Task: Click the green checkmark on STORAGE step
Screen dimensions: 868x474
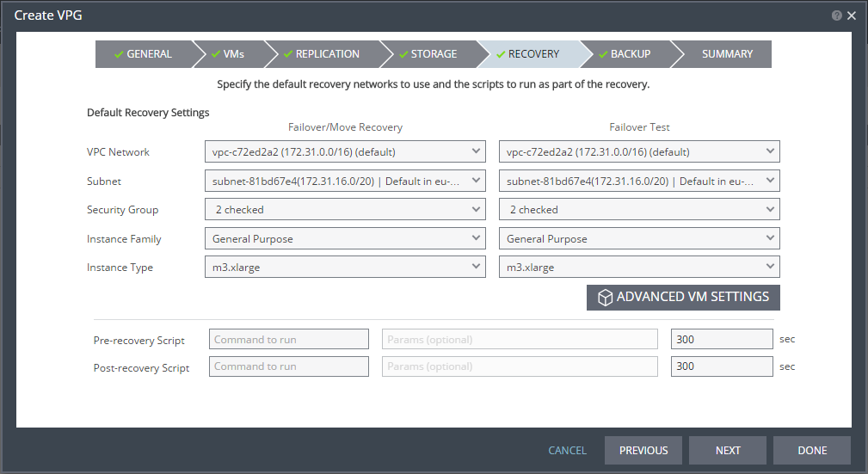Action: pyautogui.click(x=403, y=54)
